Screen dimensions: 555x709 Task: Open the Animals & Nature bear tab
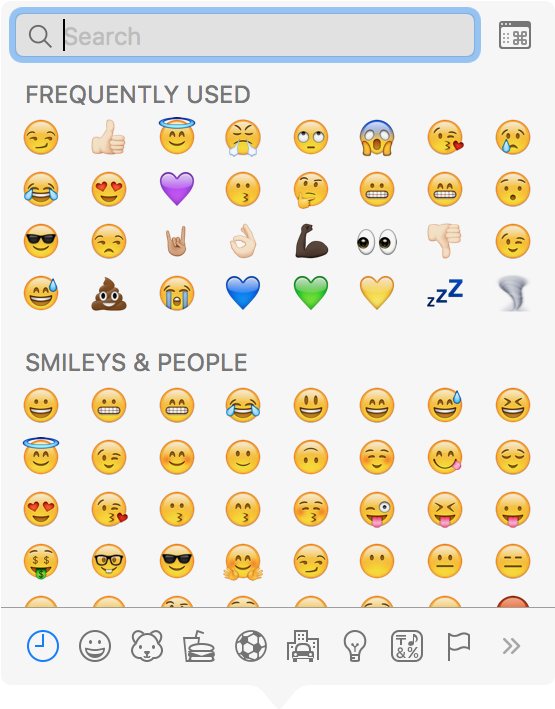point(147,646)
